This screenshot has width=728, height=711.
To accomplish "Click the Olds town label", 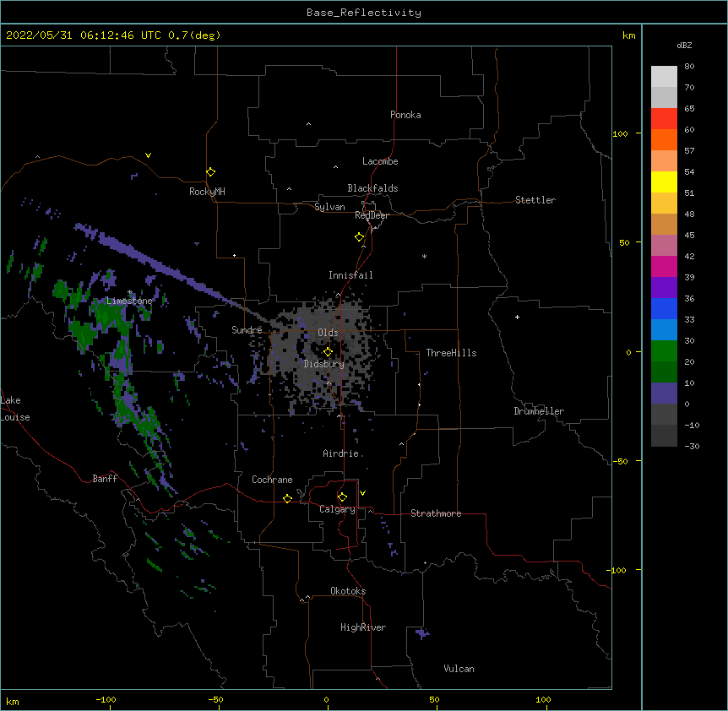I will tap(328, 333).
